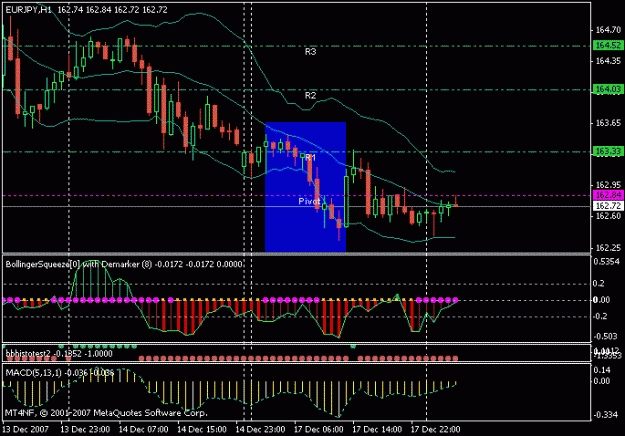This screenshot has height=436, width=625.
Task: Select the R3 resistance label
Action: coord(311,52)
